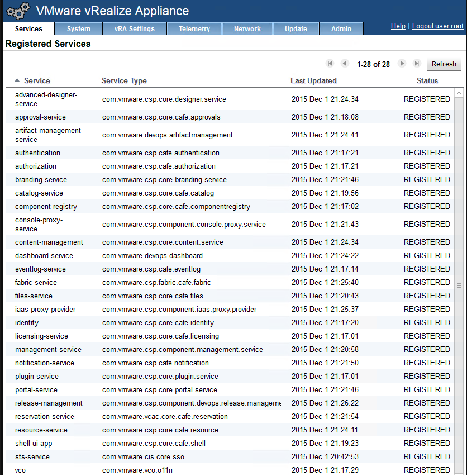Click the identity service name

tap(27, 322)
